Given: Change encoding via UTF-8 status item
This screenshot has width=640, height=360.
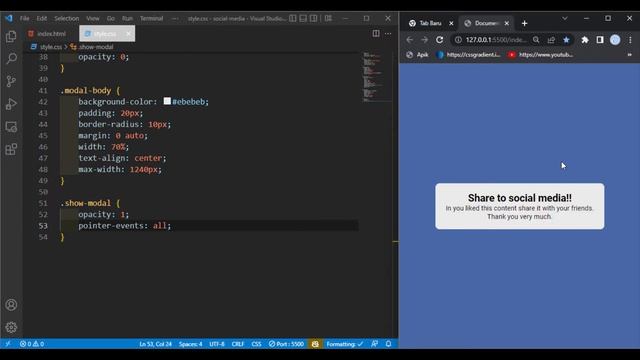Looking at the screenshot, I should pyautogui.click(x=217, y=344).
